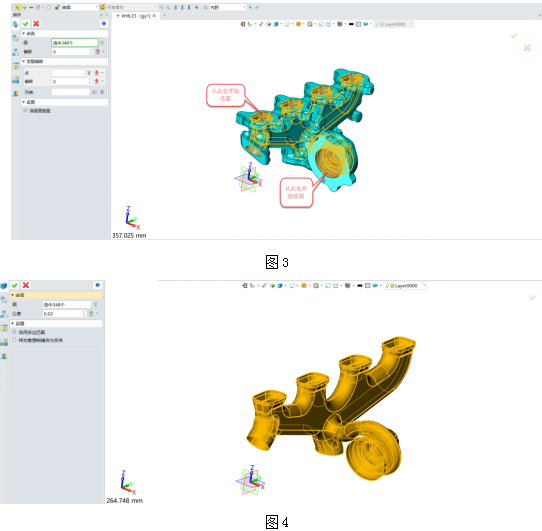This screenshot has height=531, width=542.
Task: Click the first offset value stepper in Figure 3
Action: [91, 52]
